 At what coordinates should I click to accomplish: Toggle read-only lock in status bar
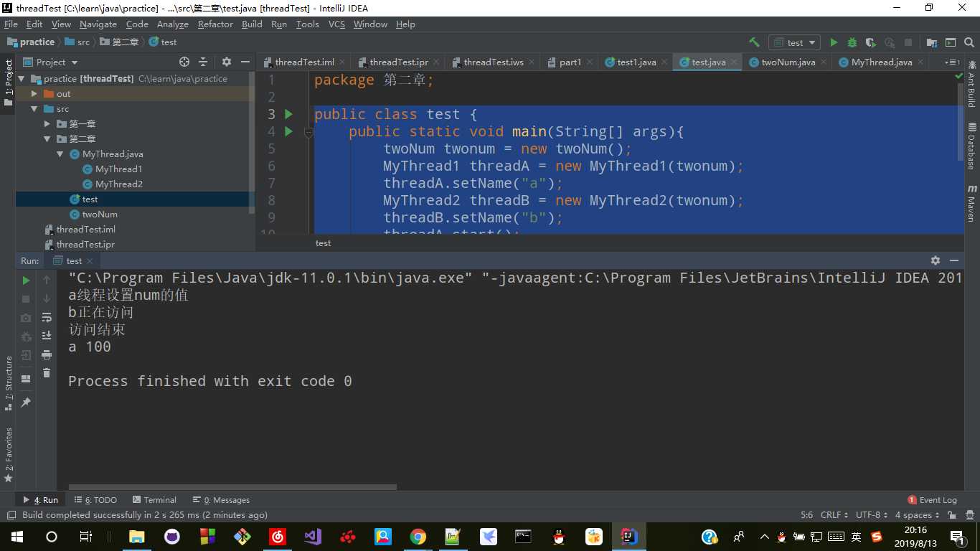click(952, 515)
